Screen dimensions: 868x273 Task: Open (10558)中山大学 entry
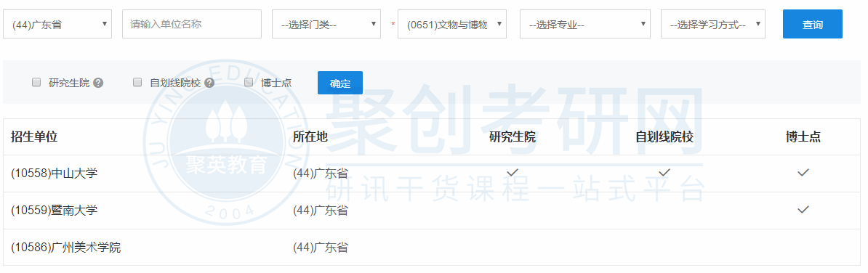coord(55,174)
